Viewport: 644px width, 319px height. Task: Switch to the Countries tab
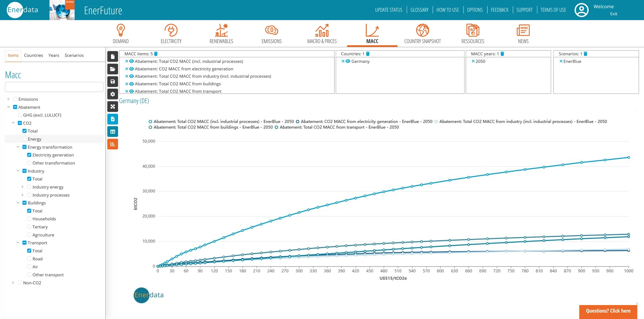click(34, 55)
